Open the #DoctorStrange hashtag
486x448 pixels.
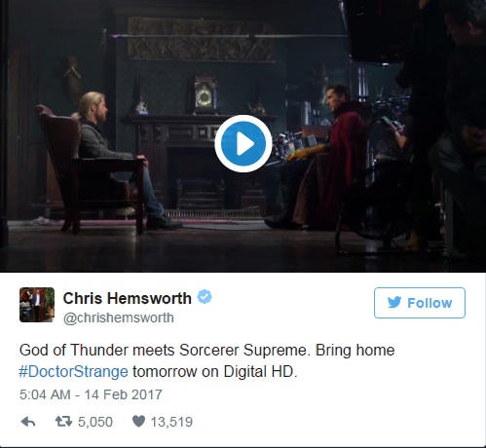(x=73, y=371)
